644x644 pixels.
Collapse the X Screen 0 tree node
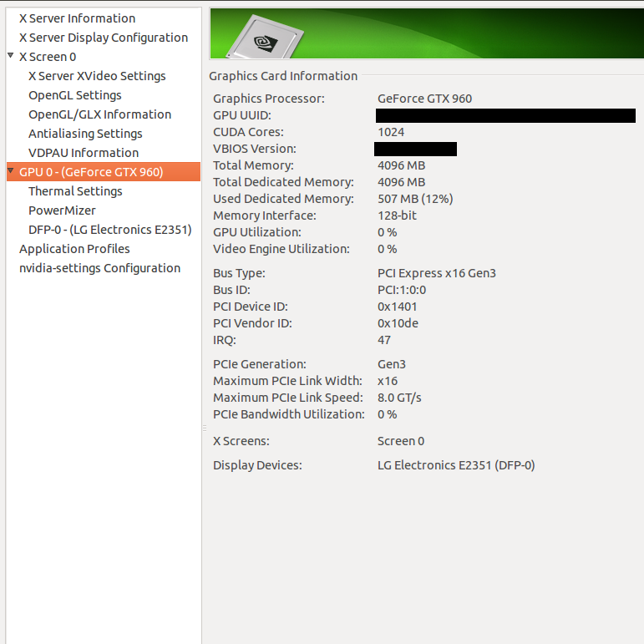coord(11,56)
